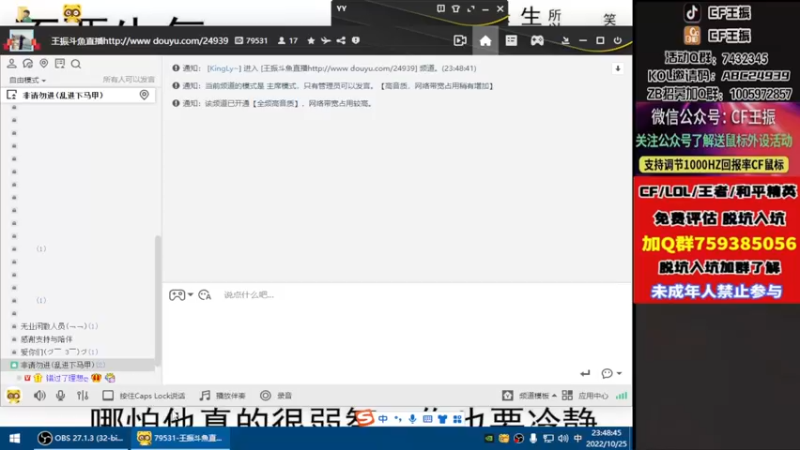This screenshot has width=800, height=450.
Task: Click the channel avatar thumbnail
Action: pyautogui.click(x=21, y=40)
